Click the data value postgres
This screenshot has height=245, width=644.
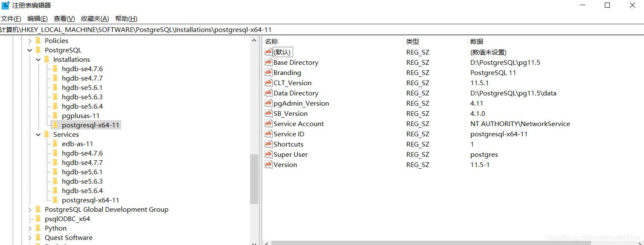pyautogui.click(x=484, y=154)
